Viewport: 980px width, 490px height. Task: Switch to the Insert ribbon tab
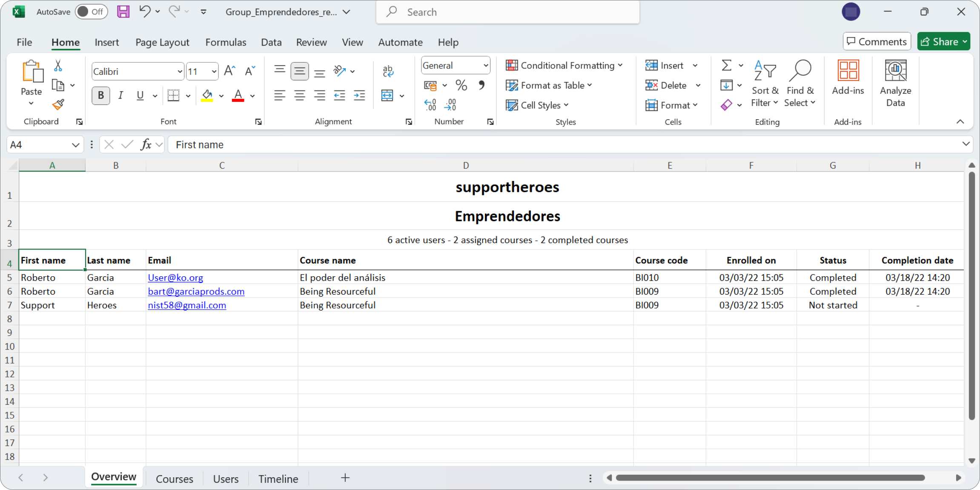point(106,42)
